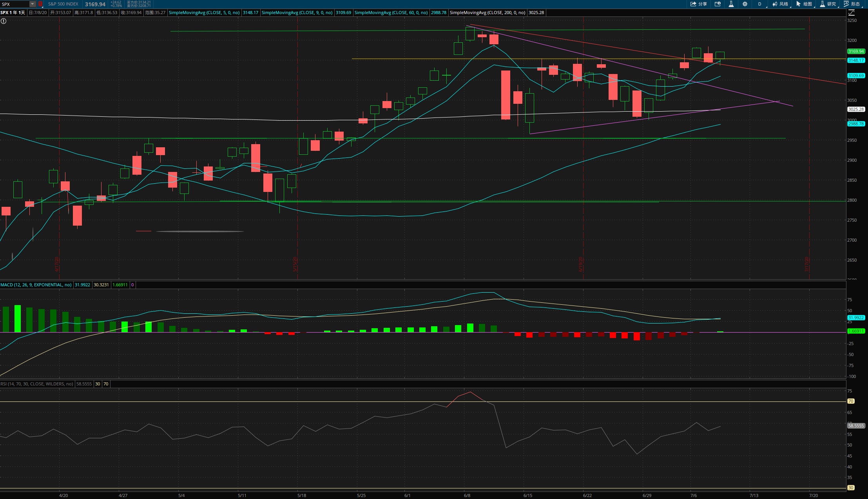Open the chart info card icon
The image size is (868, 499).
(718, 4)
